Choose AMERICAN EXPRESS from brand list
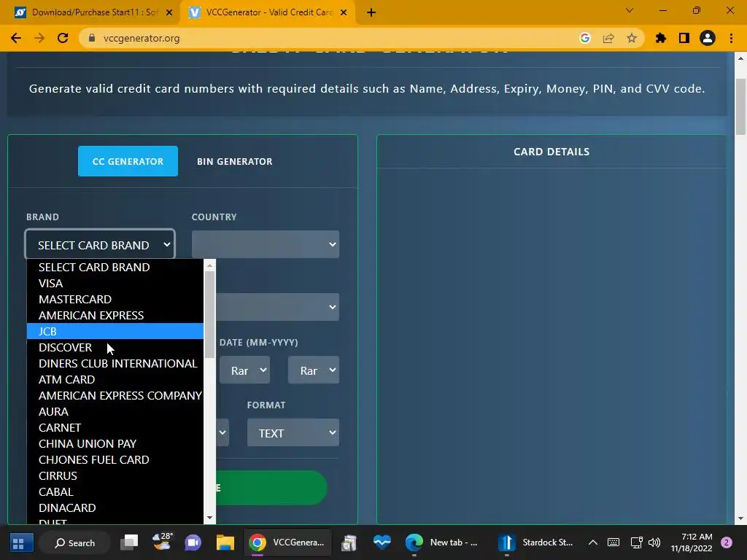This screenshot has width=747, height=560. [x=115, y=315]
